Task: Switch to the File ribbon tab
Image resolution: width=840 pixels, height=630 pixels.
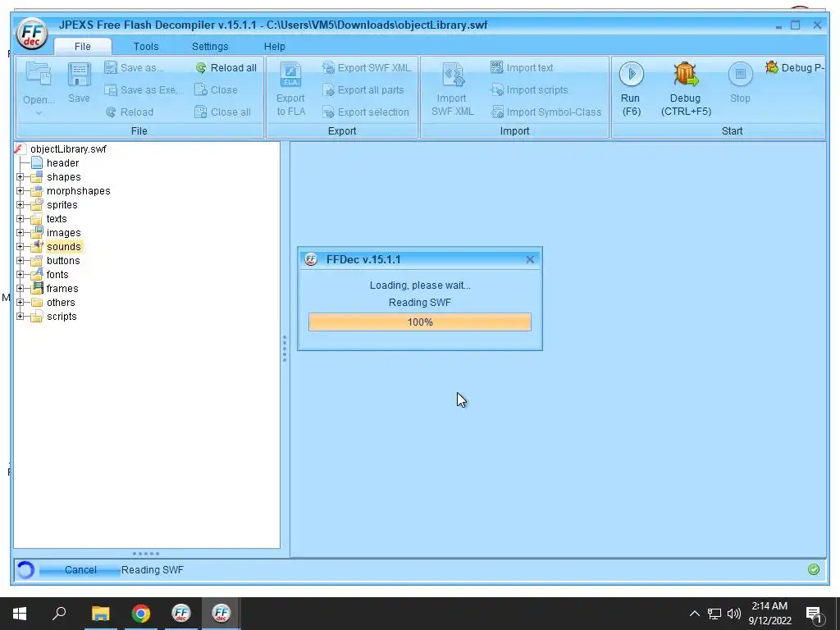Action: coord(83,46)
